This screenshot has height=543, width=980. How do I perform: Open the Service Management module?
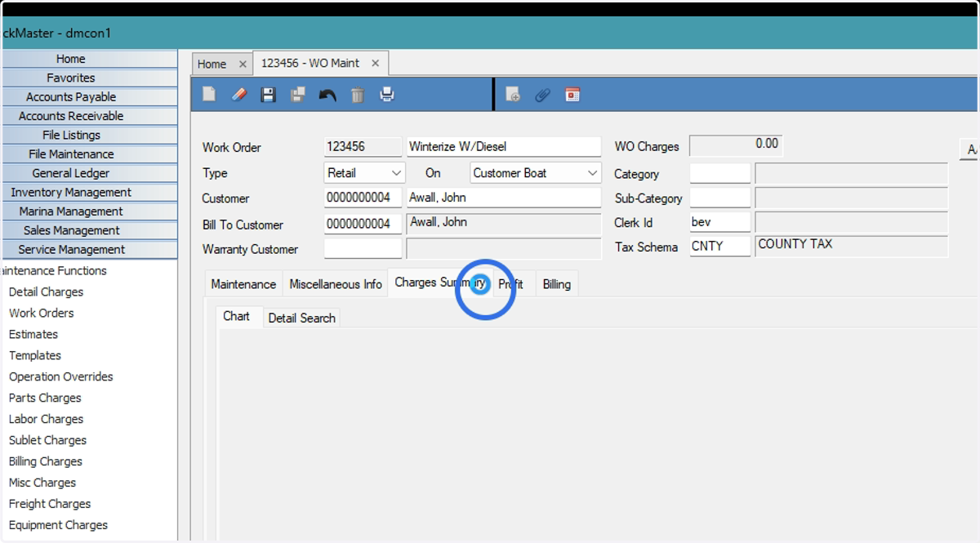point(90,250)
